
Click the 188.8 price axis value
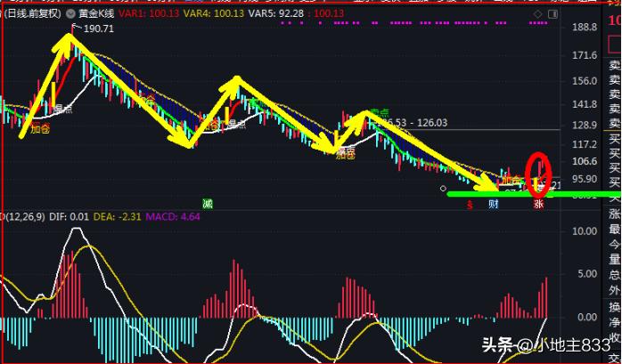[585, 28]
